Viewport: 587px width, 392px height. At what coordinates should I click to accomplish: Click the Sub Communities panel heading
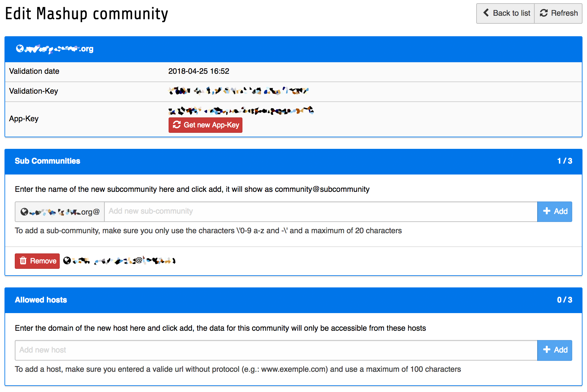(48, 161)
